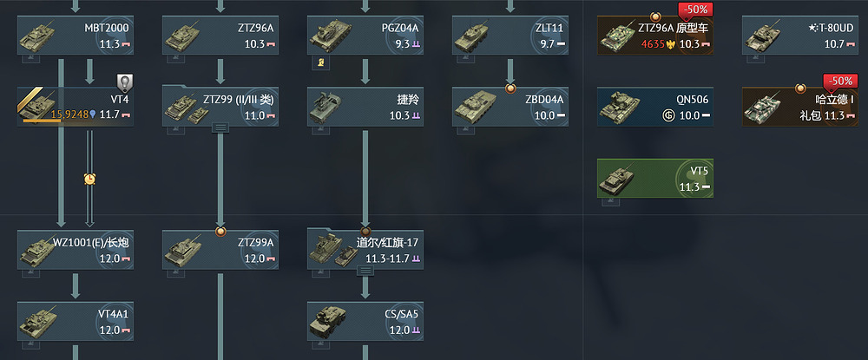Image resolution: width=868 pixels, height=360 pixels.
Task: Click the -50% discount tag on ZTZ96A 原型车
Action: [x=695, y=10]
